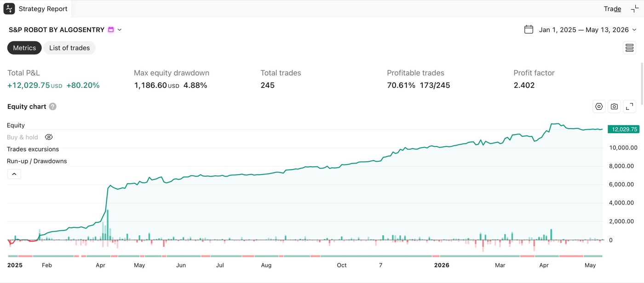644x283 pixels.
Task: Show equity chart help question mark
Action: tap(53, 107)
